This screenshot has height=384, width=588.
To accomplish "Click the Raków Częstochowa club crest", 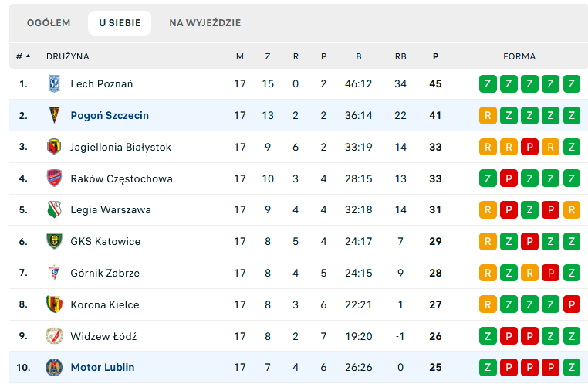I will (x=54, y=178).
